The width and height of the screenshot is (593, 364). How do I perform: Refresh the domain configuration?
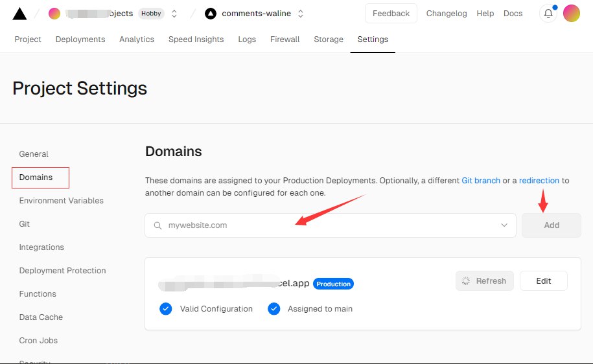click(x=485, y=281)
